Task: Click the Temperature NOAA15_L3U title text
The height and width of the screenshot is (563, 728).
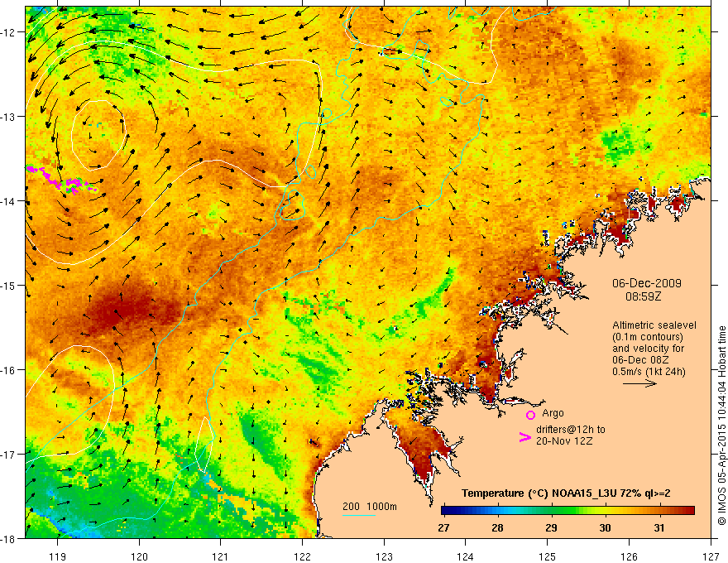Action: click(x=566, y=493)
